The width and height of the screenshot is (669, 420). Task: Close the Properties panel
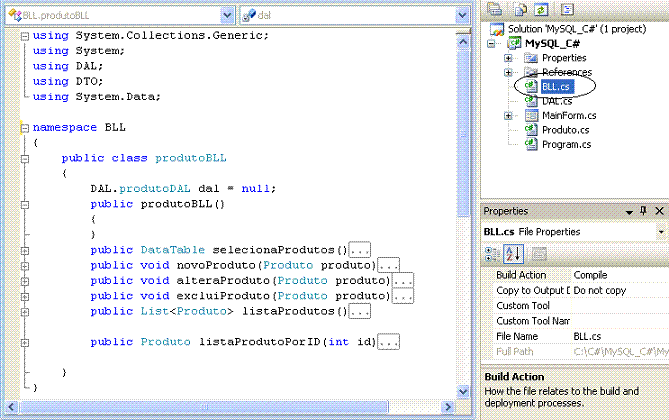click(659, 211)
